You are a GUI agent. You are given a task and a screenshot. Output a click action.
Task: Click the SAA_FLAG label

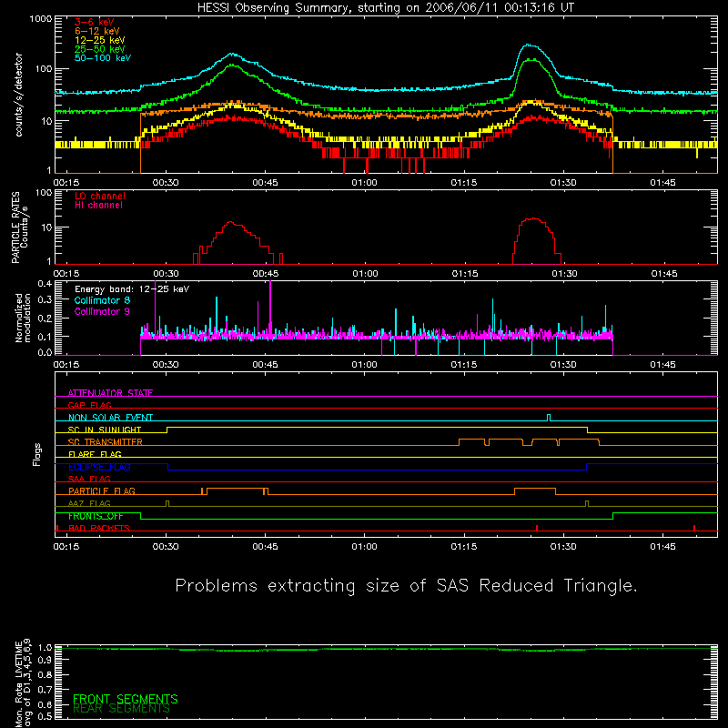[x=89, y=479]
